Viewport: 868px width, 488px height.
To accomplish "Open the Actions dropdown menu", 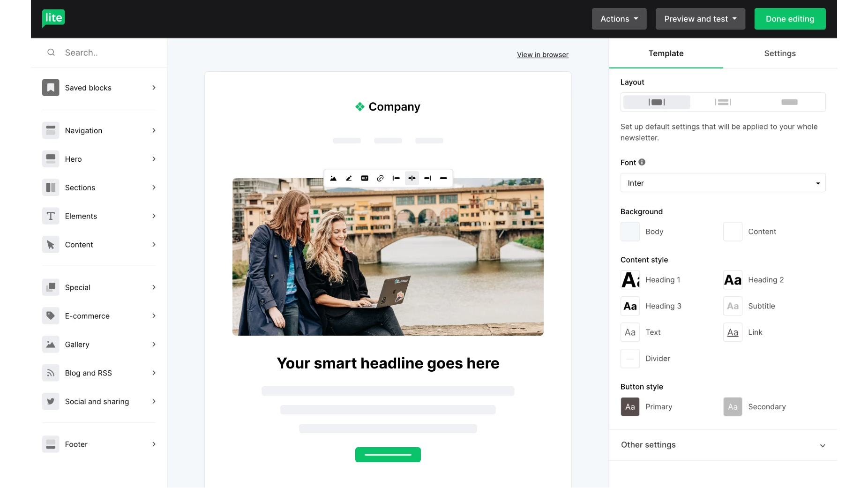I will point(619,19).
